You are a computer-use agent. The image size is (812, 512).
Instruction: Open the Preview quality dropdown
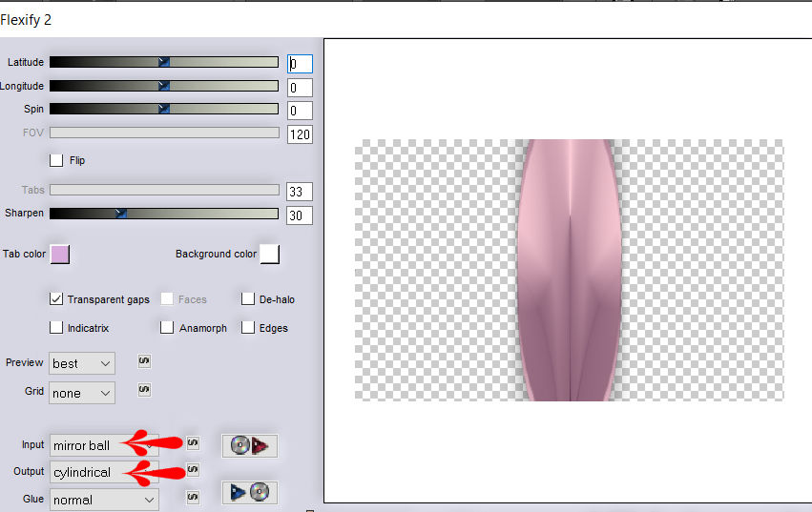coord(82,363)
